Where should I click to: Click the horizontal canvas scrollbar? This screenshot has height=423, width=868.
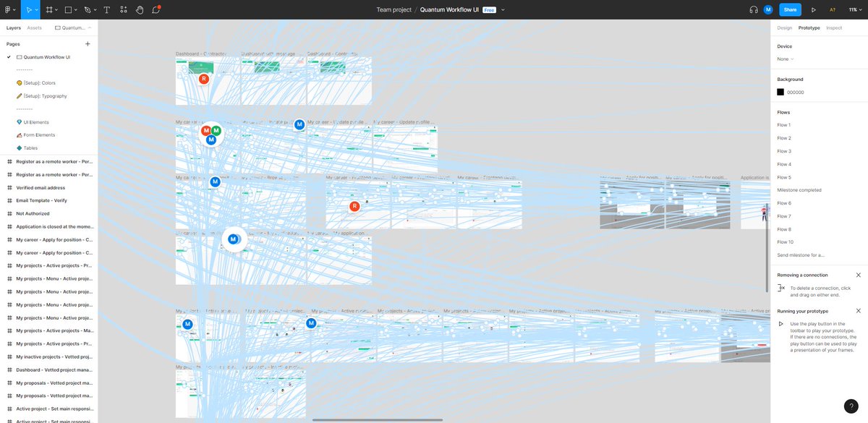[x=378, y=419]
